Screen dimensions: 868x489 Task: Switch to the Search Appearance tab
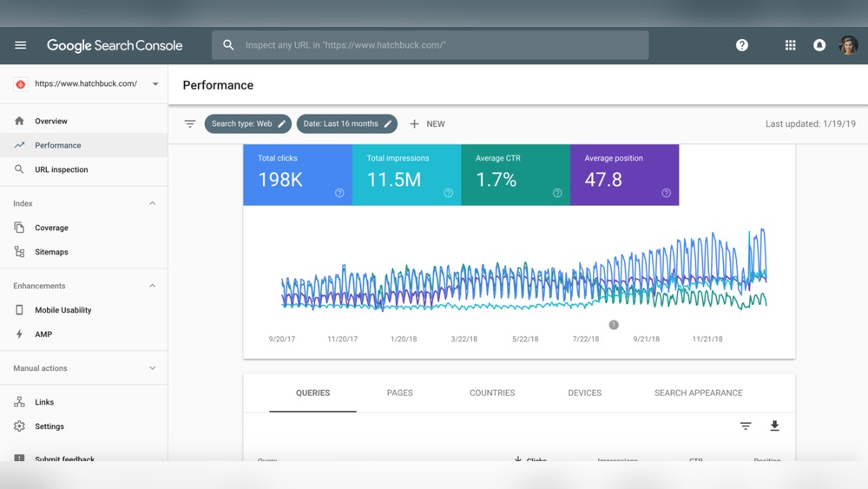click(699, 393)
